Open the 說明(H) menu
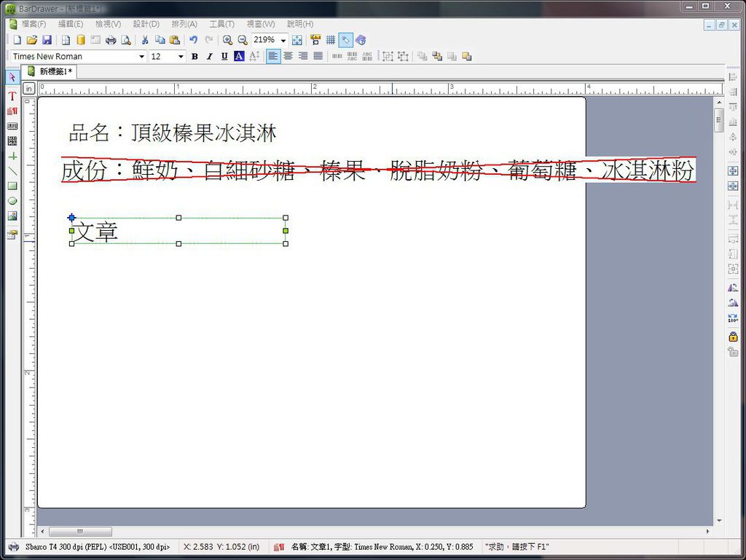The height and width of the screenshot is (560, 746). click(x=300, y=24)
